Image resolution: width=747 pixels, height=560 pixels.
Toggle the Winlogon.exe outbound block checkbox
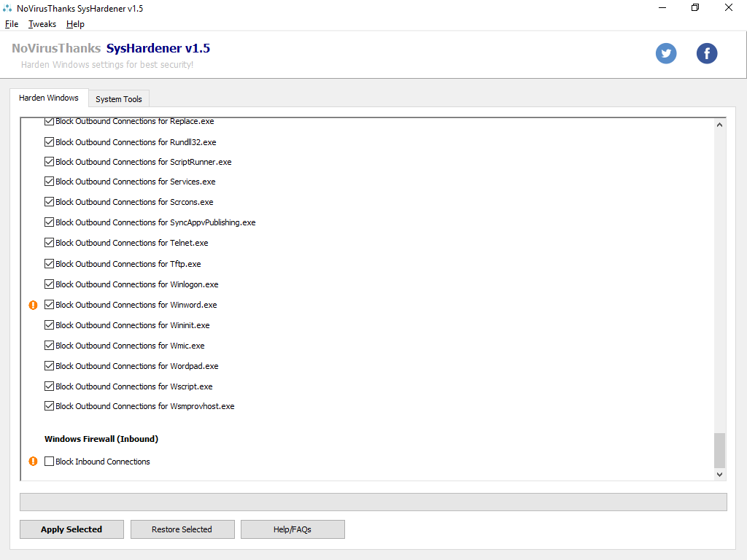pos(49,284)
